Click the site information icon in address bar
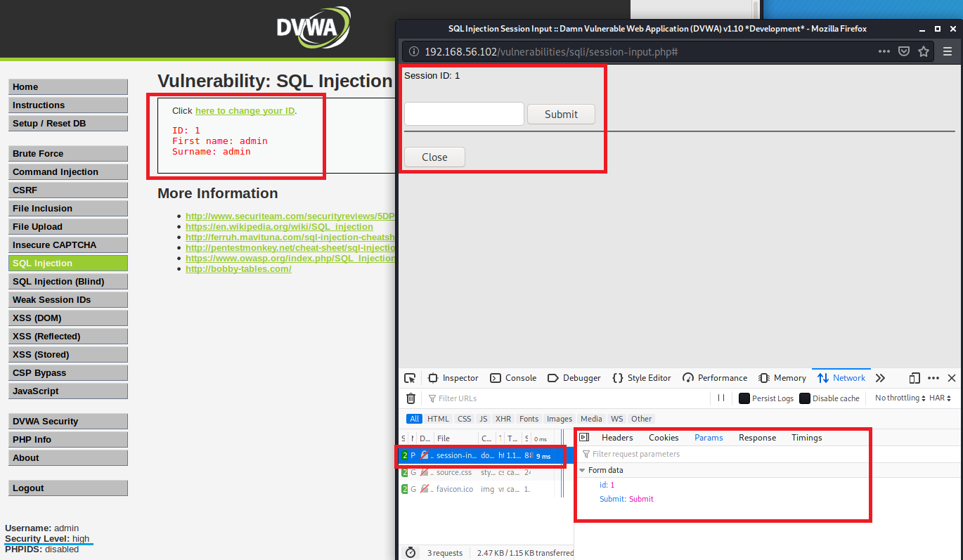Screen dimensions: 963x560 coord(413,52)
